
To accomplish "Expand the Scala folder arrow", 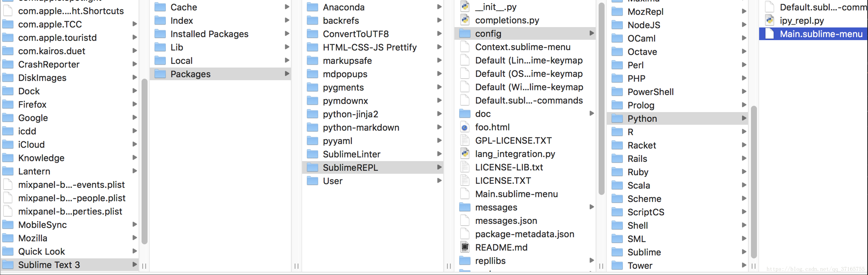I will pos(744,185).
